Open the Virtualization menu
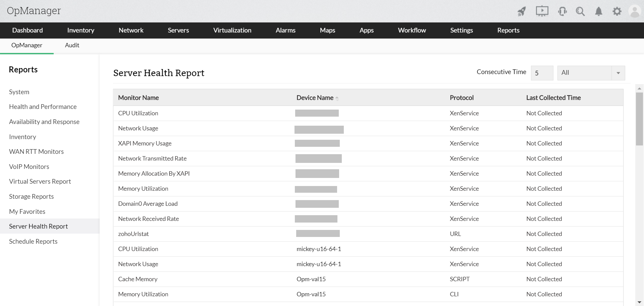 click(x=232, y=30)
